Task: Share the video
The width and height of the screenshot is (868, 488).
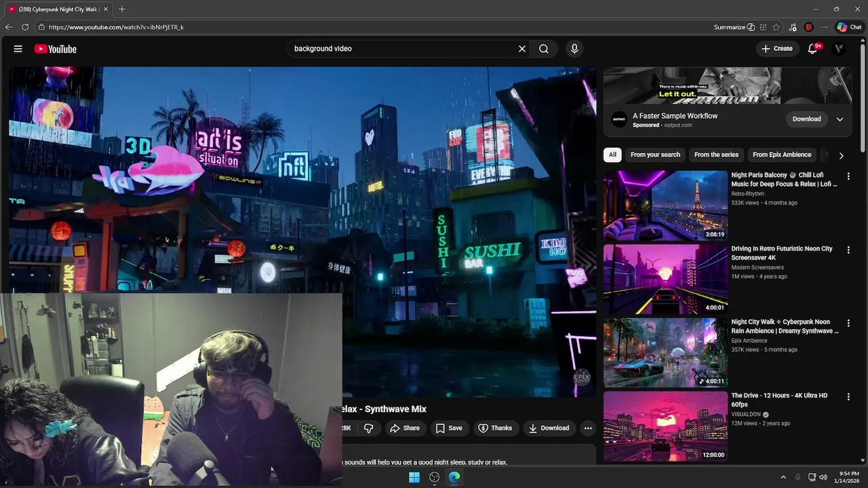Action: (404, 428)
